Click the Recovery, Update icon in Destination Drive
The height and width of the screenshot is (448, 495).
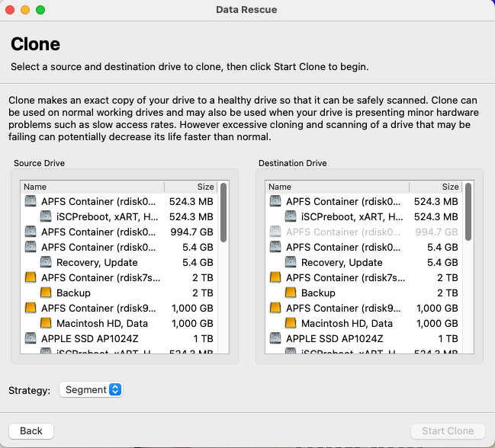click(x=291, y=262)
